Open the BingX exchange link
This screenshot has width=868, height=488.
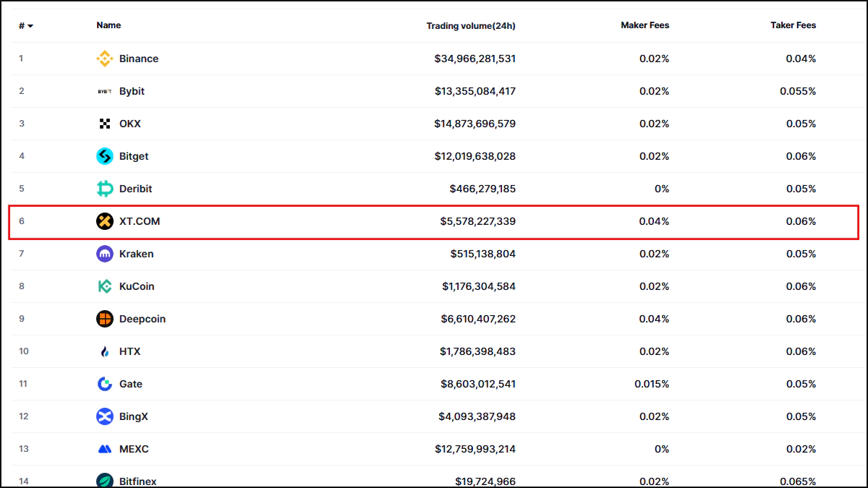click(x=134, y=416)
